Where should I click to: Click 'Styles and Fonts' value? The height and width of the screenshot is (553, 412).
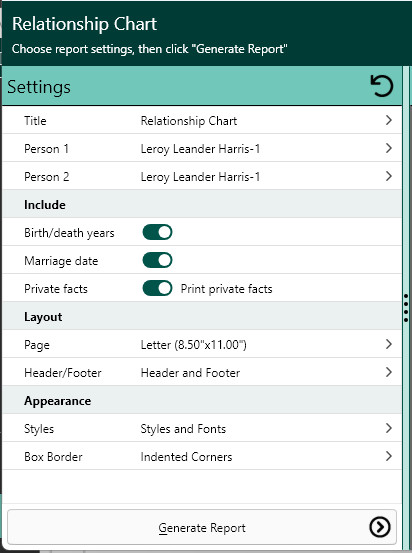[183, 429]
